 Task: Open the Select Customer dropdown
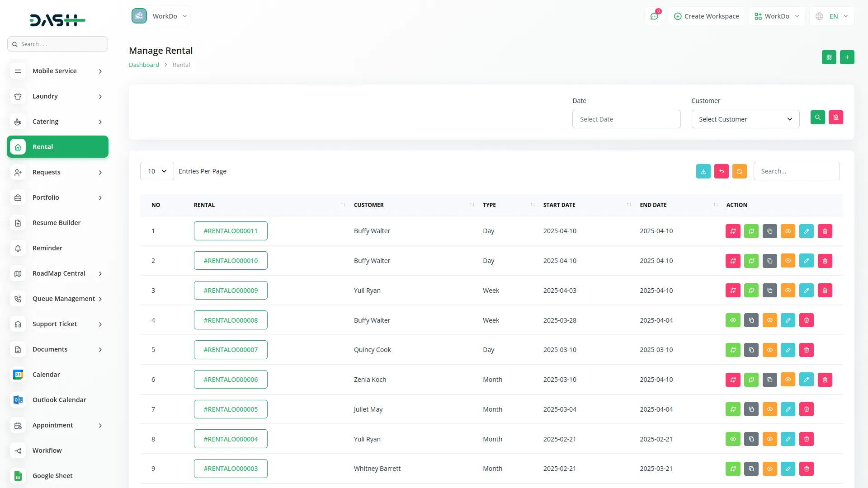coord(745,119)
